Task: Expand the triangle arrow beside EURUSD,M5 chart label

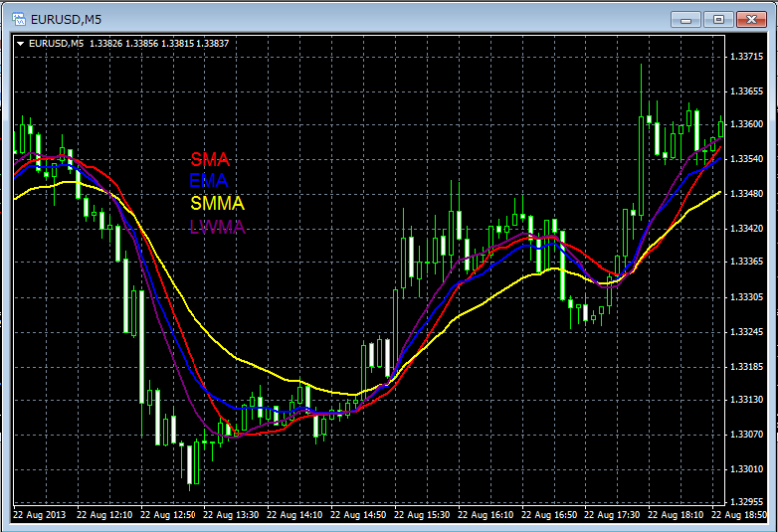Action: point(21,43)
